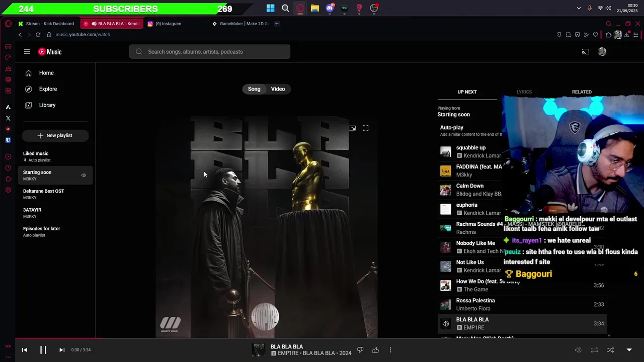Open the YouTube Music hamburger menu
This screenshot has width=644, height=362.
27,52
